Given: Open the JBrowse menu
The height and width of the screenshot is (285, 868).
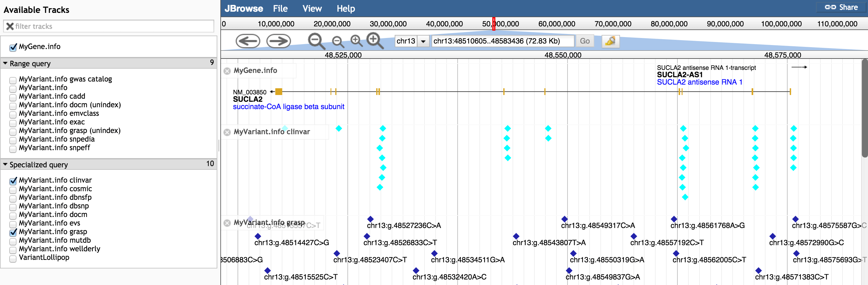Looking at the screenshot, I should [244, 8].
